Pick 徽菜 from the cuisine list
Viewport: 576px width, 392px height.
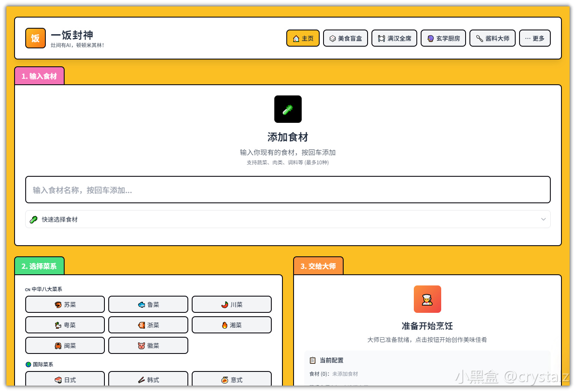click(148, 345)
